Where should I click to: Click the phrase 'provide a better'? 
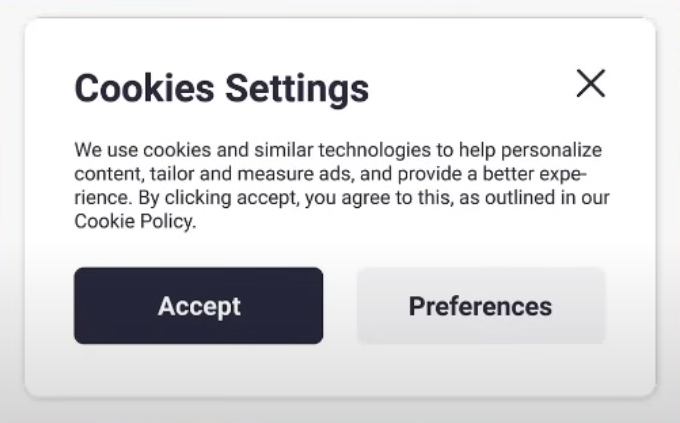tap(468, 175)
